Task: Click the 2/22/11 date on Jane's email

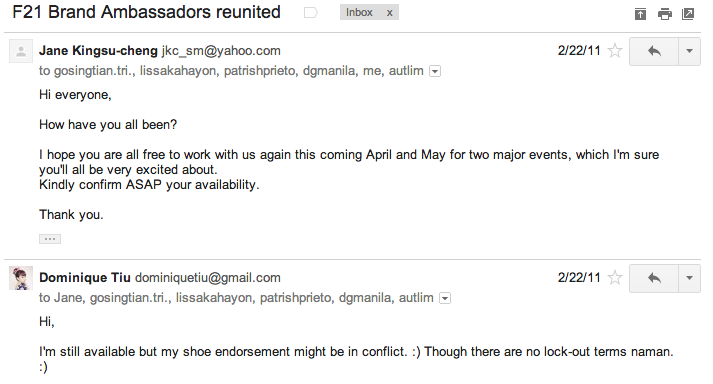Action: (x=579, y=51)
